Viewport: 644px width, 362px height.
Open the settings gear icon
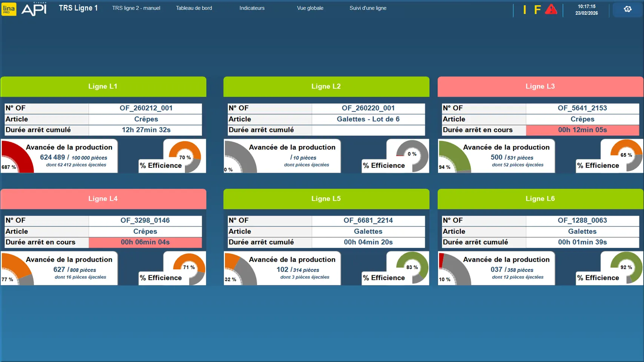pyautogui.click(x=627, y=9)
